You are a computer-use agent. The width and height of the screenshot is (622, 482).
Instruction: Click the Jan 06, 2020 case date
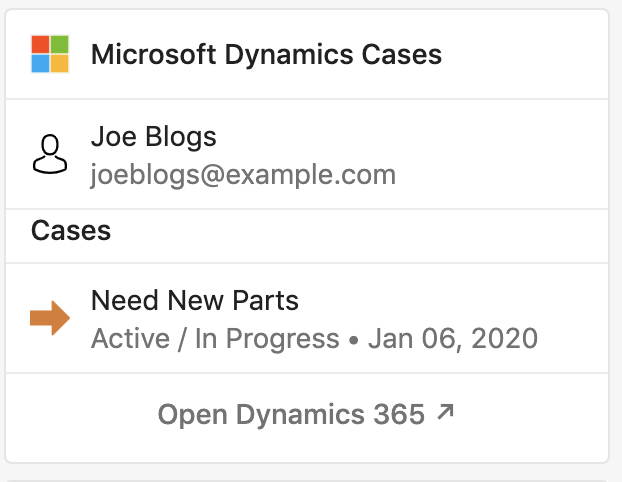[x=453, y=339]
